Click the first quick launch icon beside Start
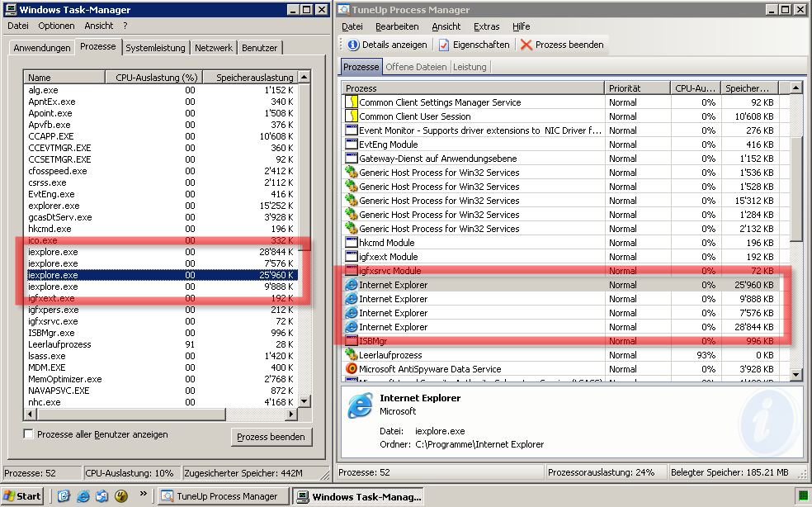The width and height of the screenshot is (812, 507). click(x=64, y=496)
